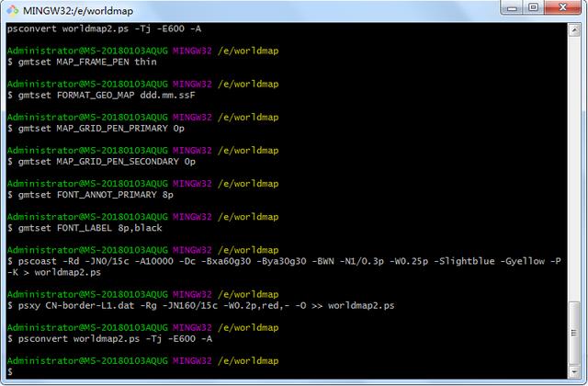Maximize the MINGW32 terminal window

pos(534,7)
